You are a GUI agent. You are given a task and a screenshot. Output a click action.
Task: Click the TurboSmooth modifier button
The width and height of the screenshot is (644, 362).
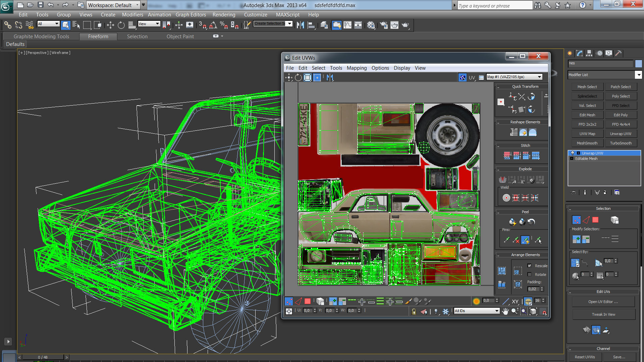[x=621, y=143]
